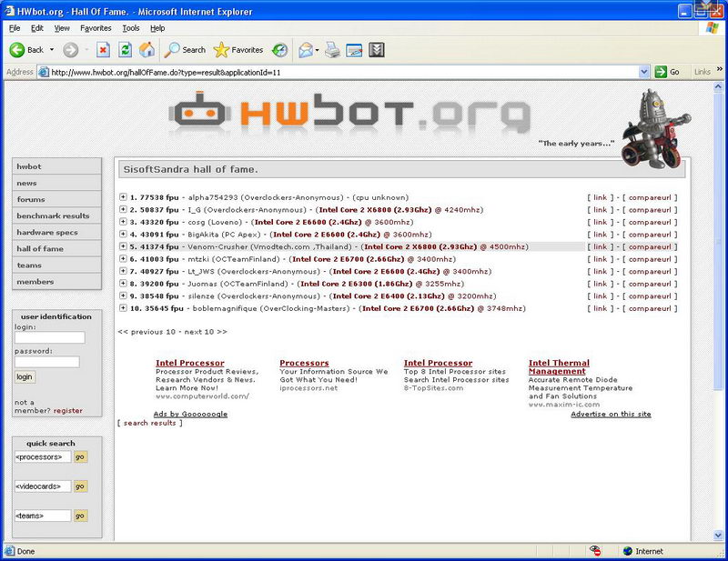Open hardware specs in sidebar

pyautogui.click(x=56, y=232)
